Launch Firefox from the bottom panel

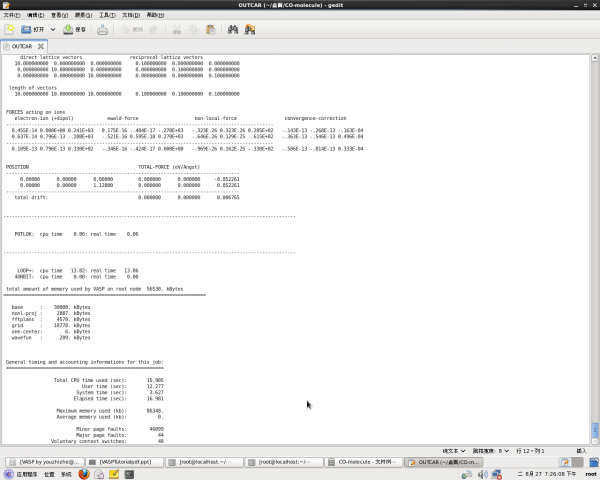pos(84,474)
